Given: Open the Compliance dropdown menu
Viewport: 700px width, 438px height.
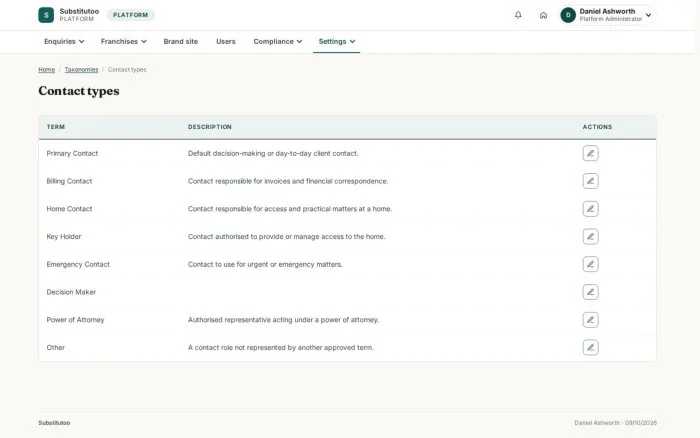Looking at the screenshot, I should point(277,41).
